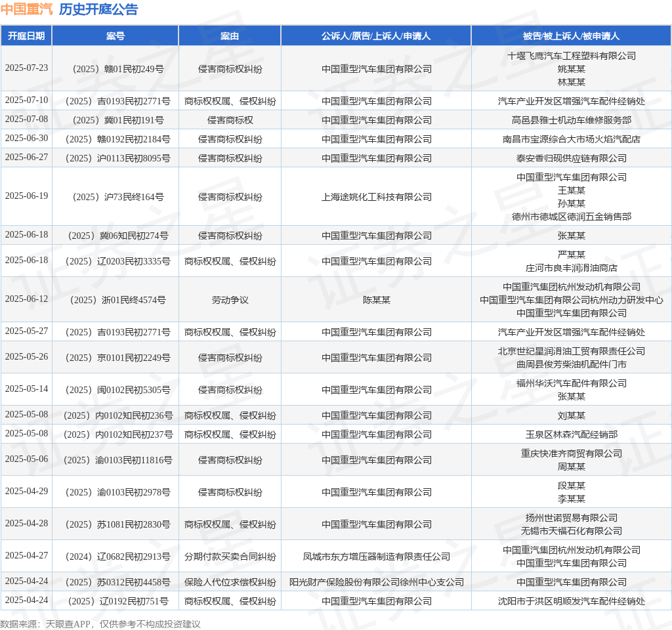Click the 历史开庭公告 title text
The height and width of the screenshot is (630, 672).
98,9
